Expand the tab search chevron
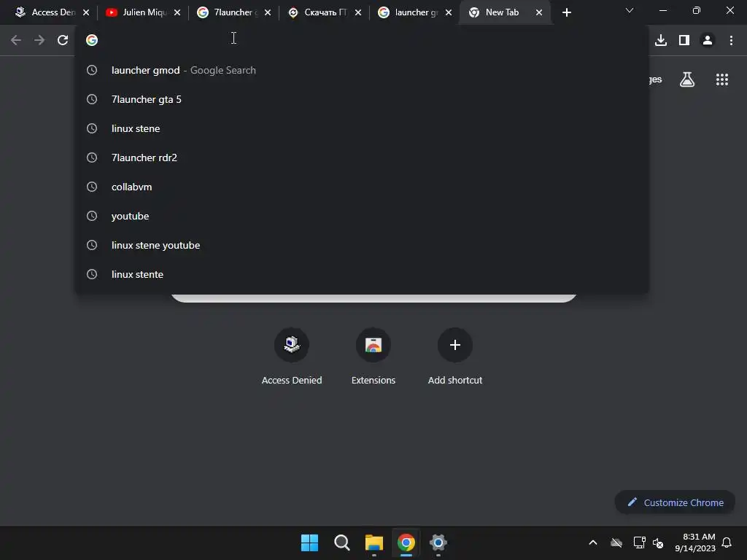Viewport: 747px width, 560px height. coord(630,10)
